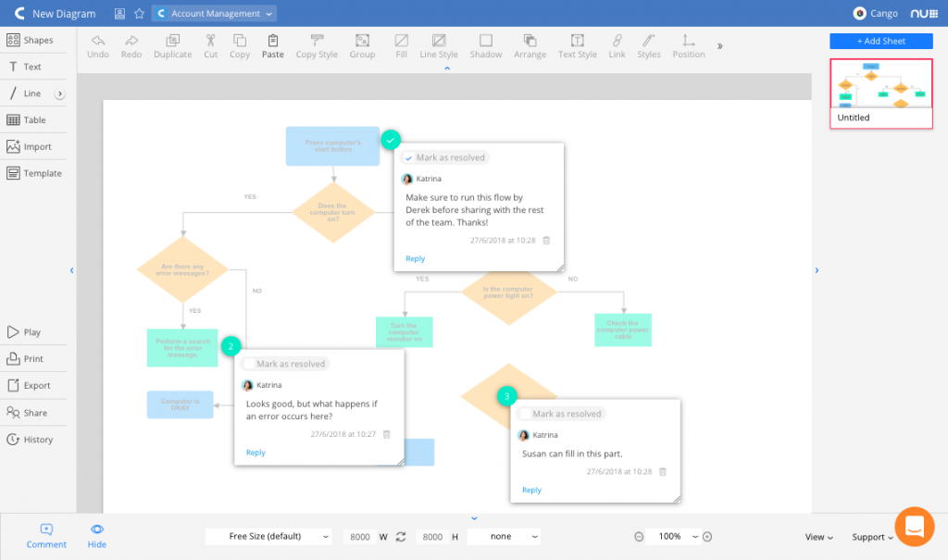Reply to the comment about Derek
This screenshot has height=560, width=948.
415,259
